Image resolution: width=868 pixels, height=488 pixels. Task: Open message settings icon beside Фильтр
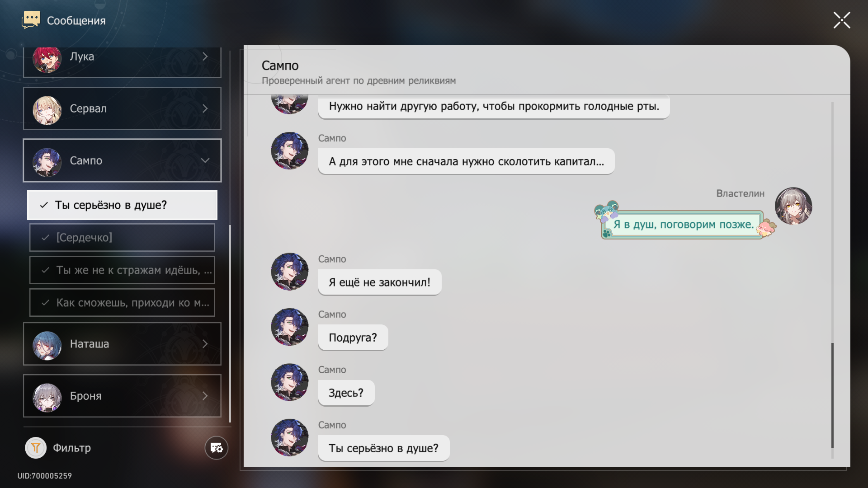tap(217, 448)
